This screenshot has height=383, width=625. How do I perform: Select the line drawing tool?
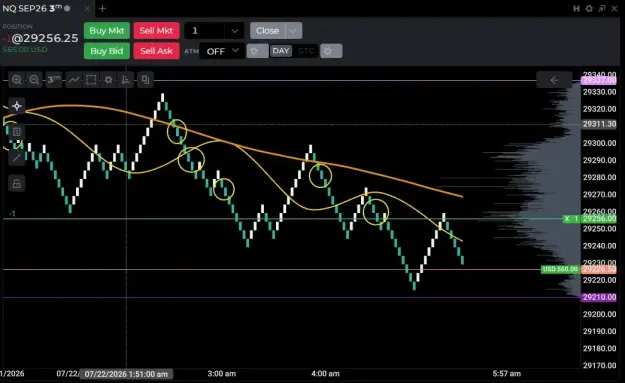point(17,157)
